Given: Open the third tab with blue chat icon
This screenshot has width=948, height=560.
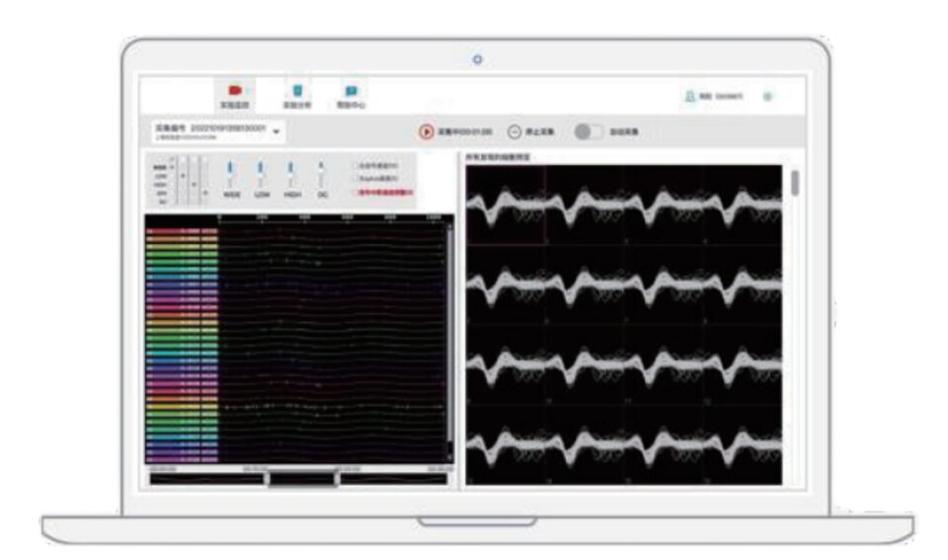Looking at the screenshot, I should [x=351, y=96].
